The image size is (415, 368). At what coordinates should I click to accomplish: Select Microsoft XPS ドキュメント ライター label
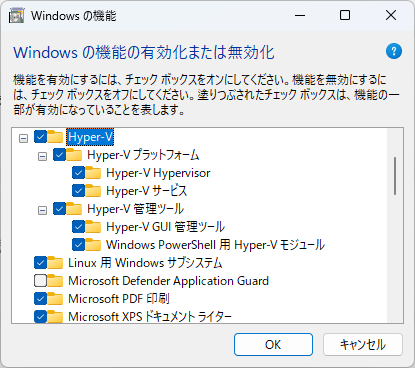pos(150,317)
